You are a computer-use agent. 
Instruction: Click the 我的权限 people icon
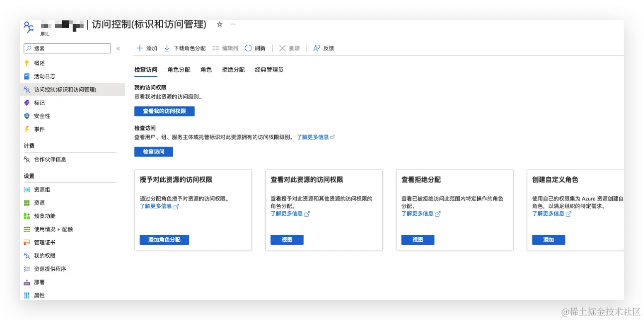27,256
